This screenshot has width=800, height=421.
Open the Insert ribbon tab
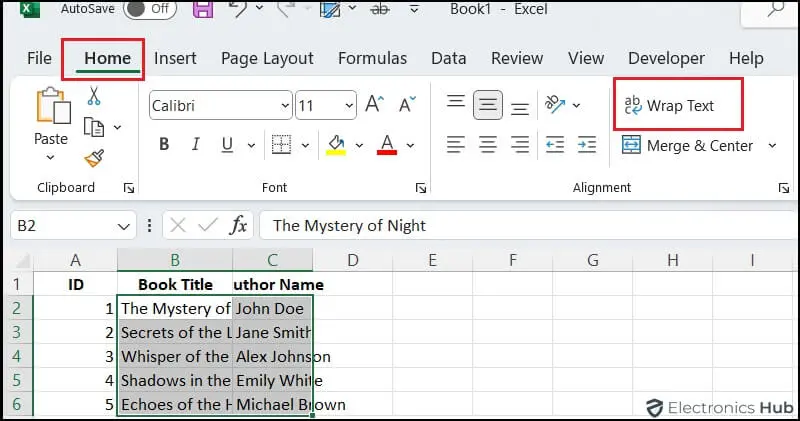pyautogui.click(x=175, y=58)
